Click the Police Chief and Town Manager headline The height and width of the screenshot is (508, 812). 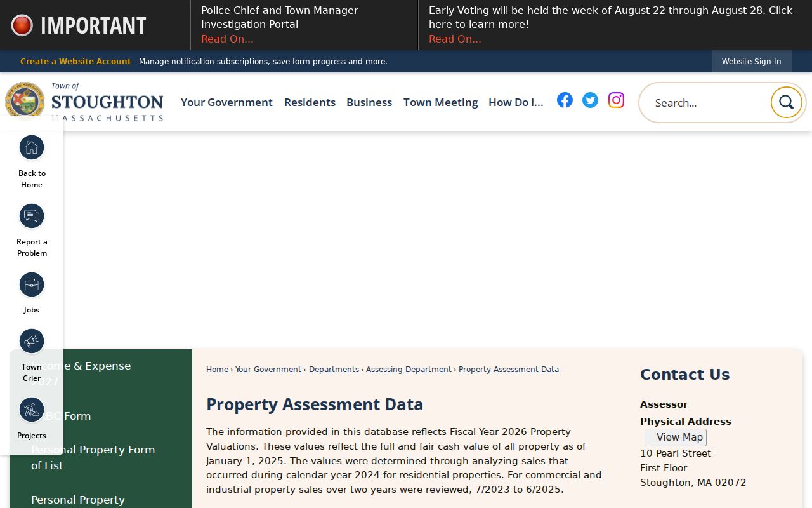tap(280, 17)
